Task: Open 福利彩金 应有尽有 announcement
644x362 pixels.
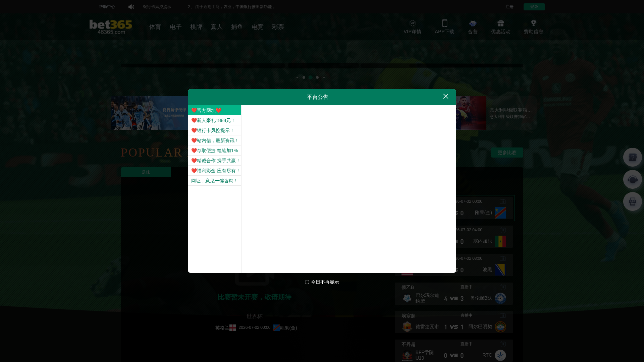Action: [214, 171]
